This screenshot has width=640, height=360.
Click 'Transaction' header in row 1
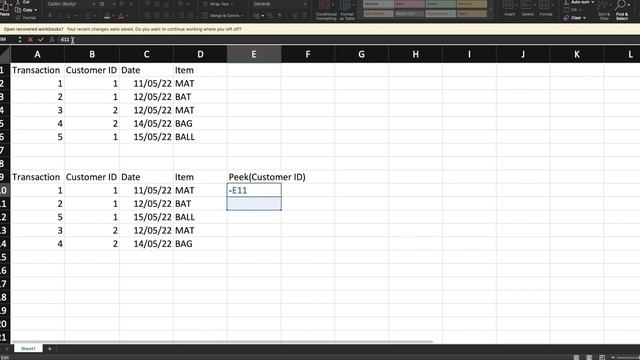[38, 70]
